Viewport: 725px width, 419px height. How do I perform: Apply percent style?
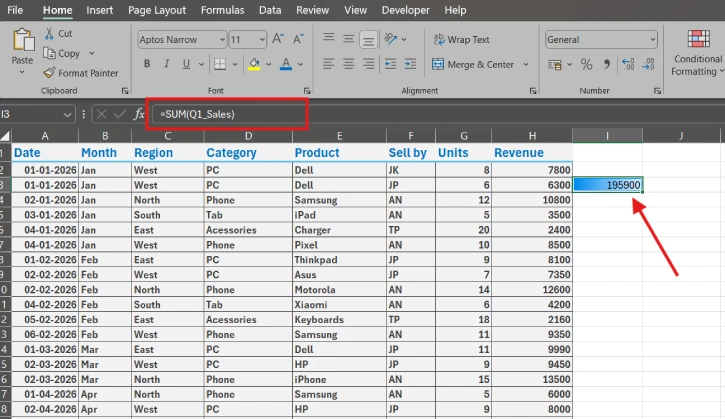tap(586, 64)
